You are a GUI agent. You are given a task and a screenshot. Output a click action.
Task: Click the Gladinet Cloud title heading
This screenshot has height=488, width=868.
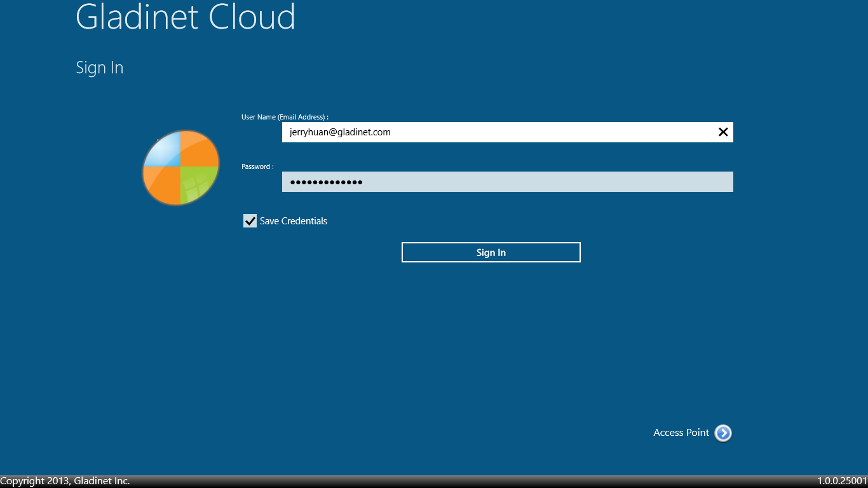(x=186, y=17)
